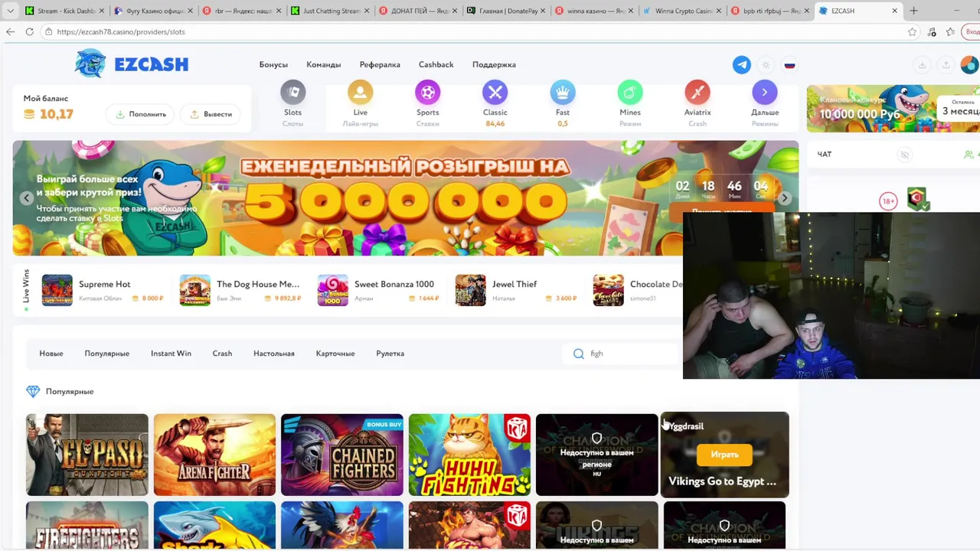Click the purple Дальше arrow for more modes
This screenshot has width=980, height=551.
pos(764,93)
